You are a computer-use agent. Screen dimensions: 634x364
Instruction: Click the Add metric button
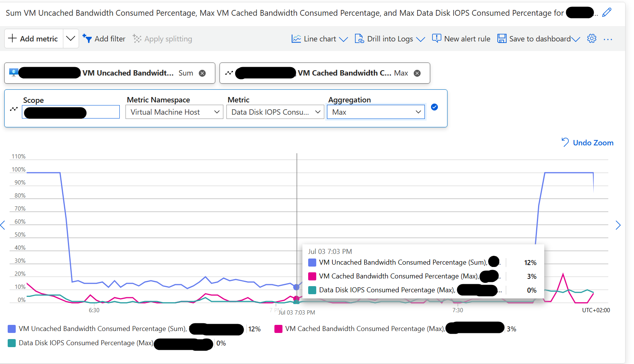pyautogui.click(x=33, y=38)
